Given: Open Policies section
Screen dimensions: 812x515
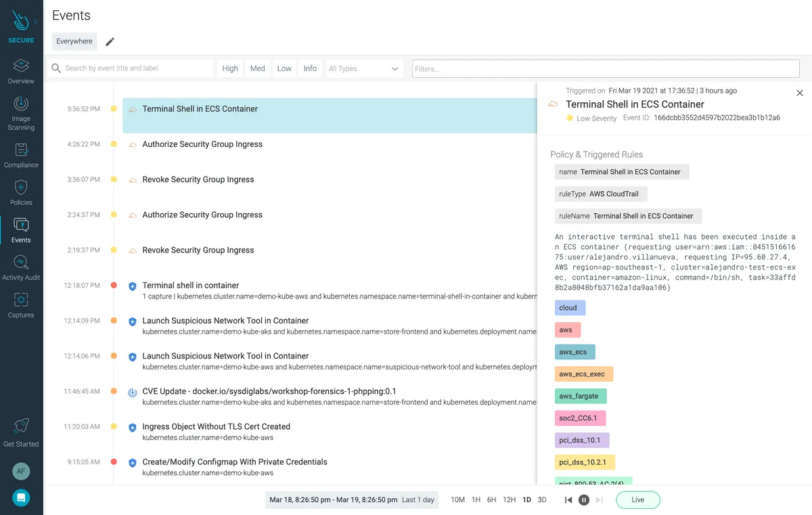Looking at the screenshot, I should point(21,194).
